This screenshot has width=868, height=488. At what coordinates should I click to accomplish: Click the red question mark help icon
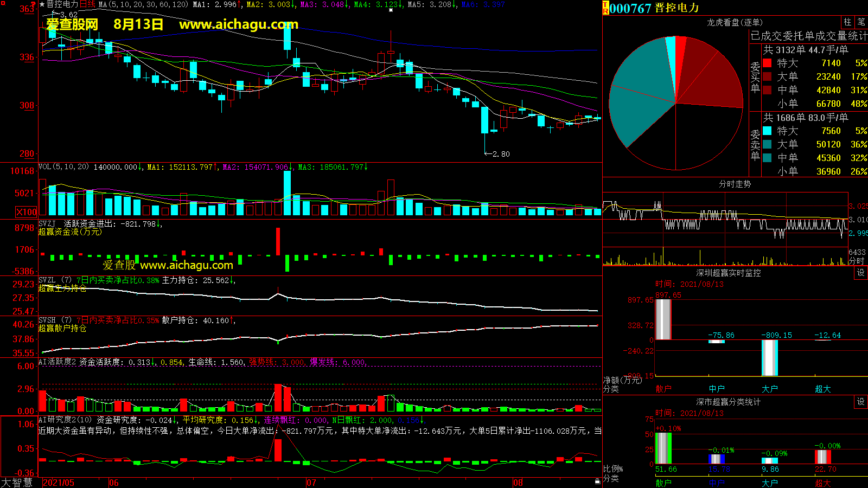pyautogui.click(x=34, y=4)
